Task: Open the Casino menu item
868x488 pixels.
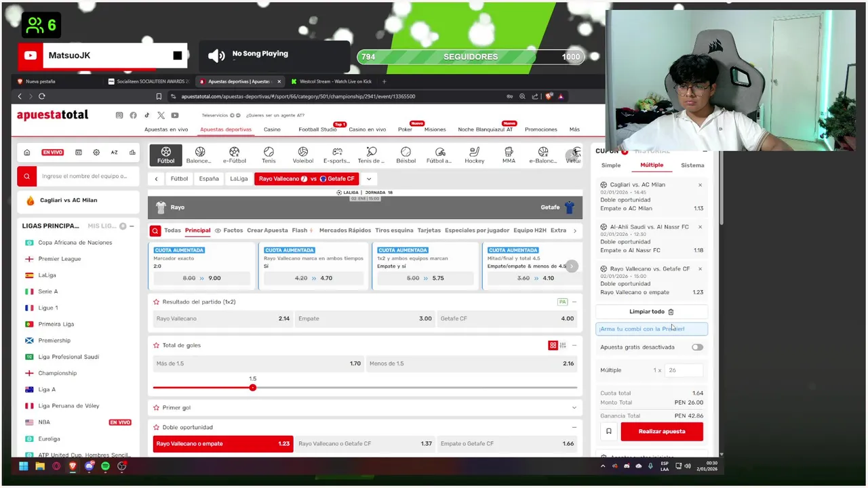Action: click(x=272, y=129)
